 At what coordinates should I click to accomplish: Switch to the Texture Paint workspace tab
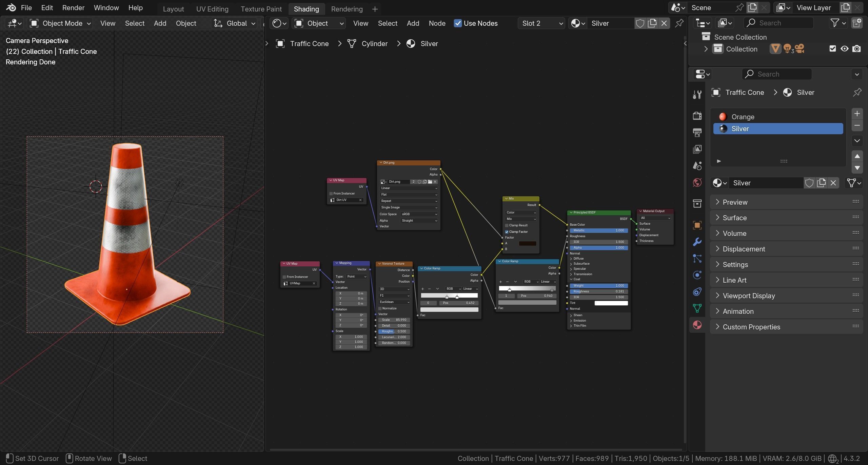click(x=261, y=9)
